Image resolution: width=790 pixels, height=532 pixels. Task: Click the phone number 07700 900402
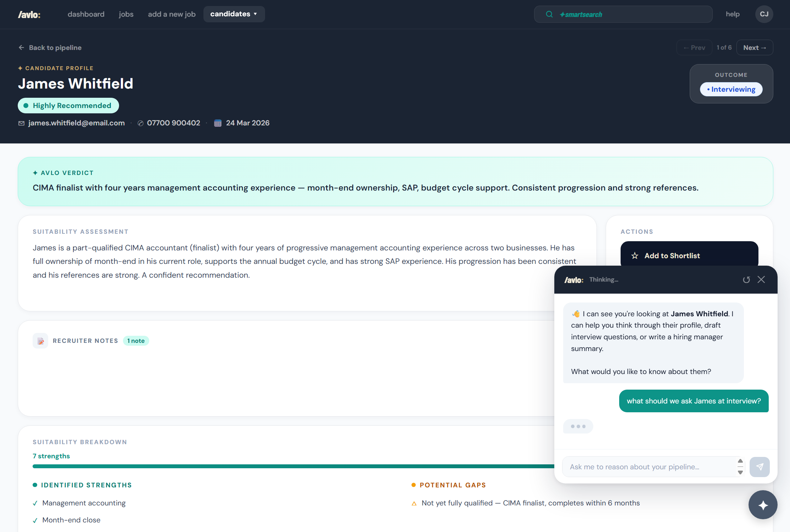click(174, 123)
